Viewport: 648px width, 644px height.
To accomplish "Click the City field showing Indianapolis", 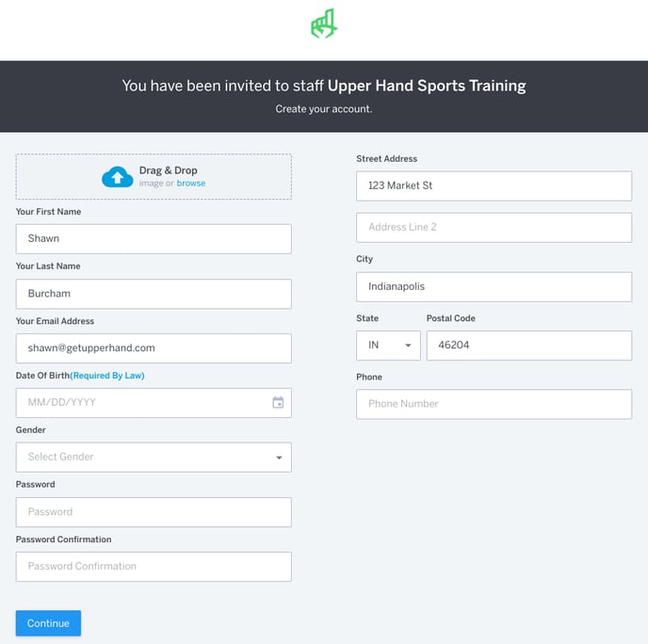I will (494, 286).
